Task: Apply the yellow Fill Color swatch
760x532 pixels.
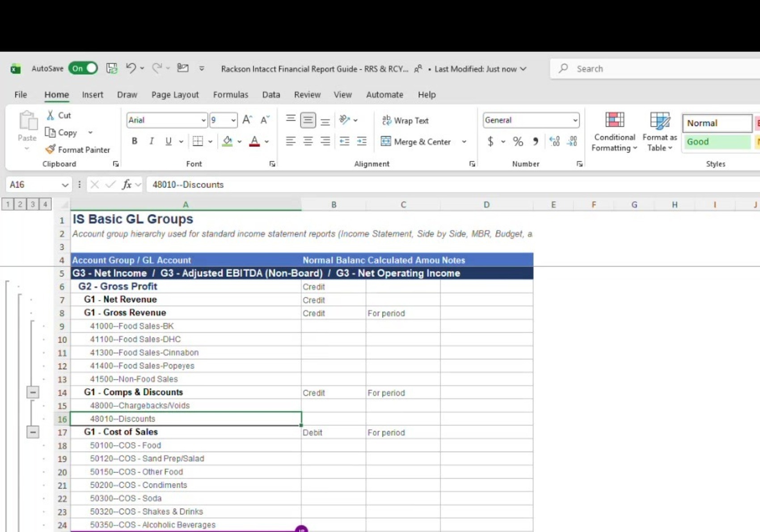Action: [x=227, y=141]
